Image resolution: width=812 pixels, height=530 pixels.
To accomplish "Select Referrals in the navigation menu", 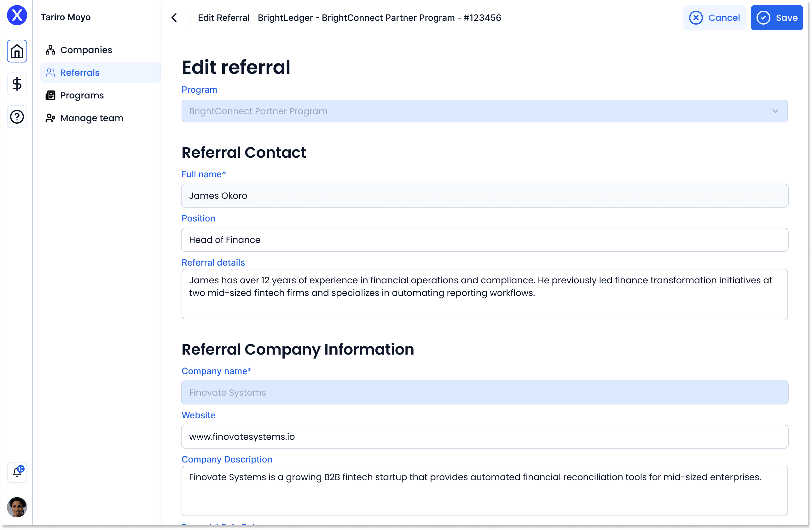I will pos(80,73).
